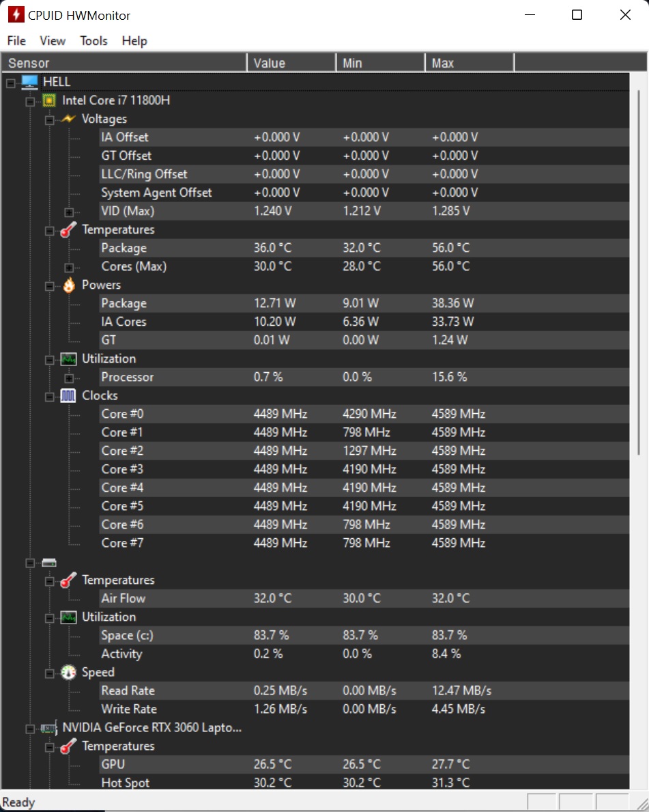Click the CPU Temperatures thermometer icon
Viewport: 649px width, 812px height.
click(x=68, y=229)
